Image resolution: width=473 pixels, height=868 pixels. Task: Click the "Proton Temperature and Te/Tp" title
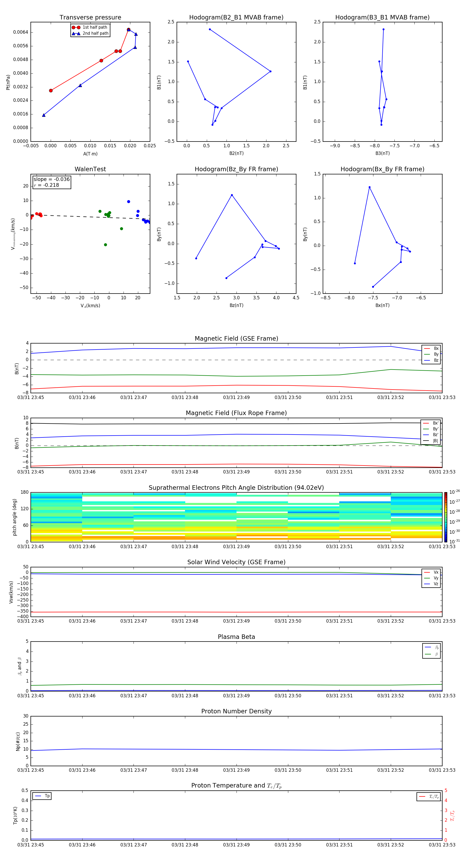[236, 786]
